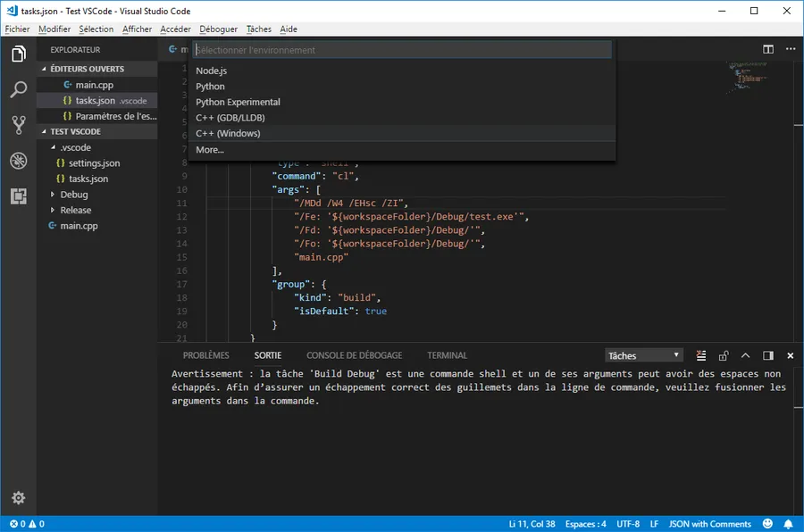804x532 pixels.
Task: Click the editor minimap preview
Action: pos(746,78)
